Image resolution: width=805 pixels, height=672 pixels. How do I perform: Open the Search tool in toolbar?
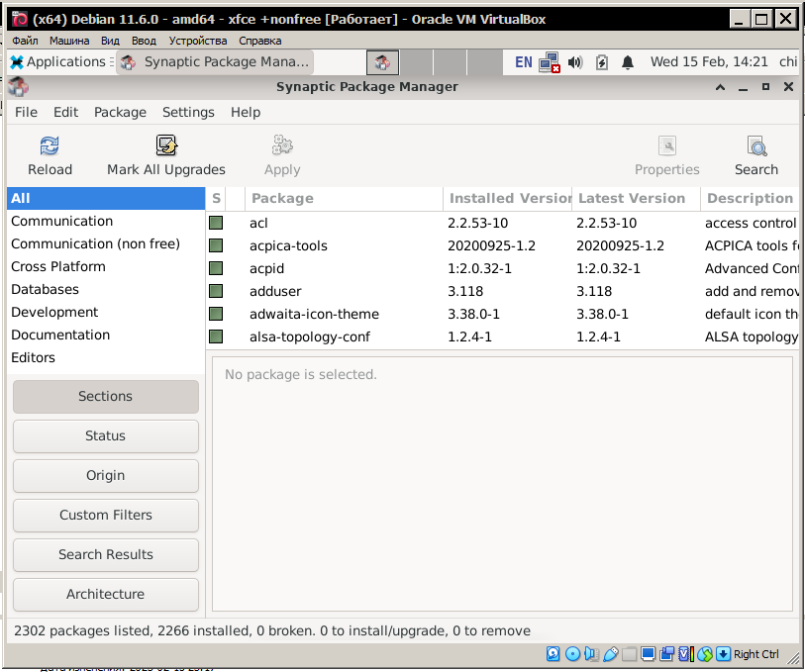pyautogui.click(x=756, y=156)
